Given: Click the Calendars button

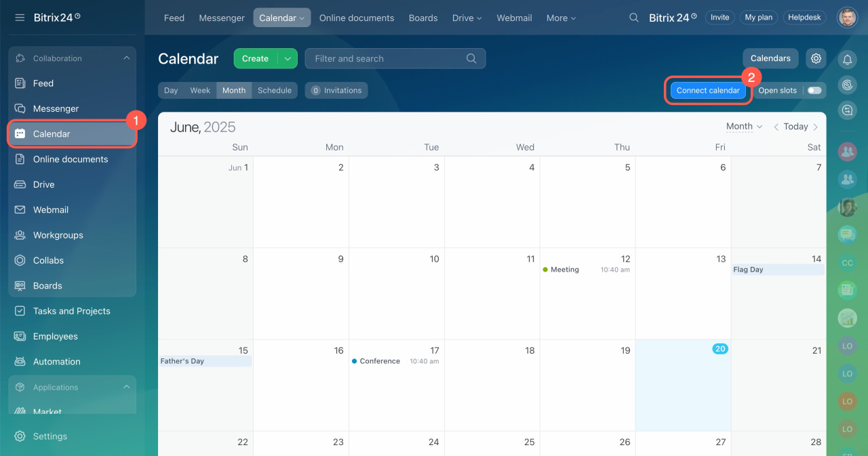Looking at the screenshot, I should pyautogui.click(x=770, y=59).
